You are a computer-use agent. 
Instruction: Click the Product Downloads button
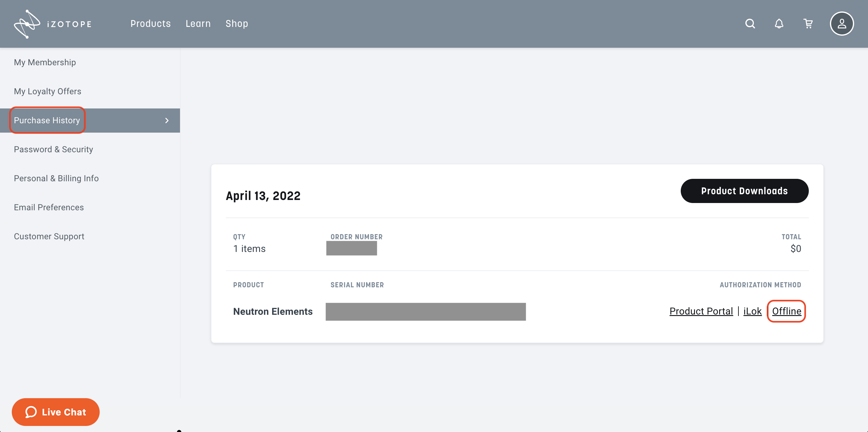(744, 191)
